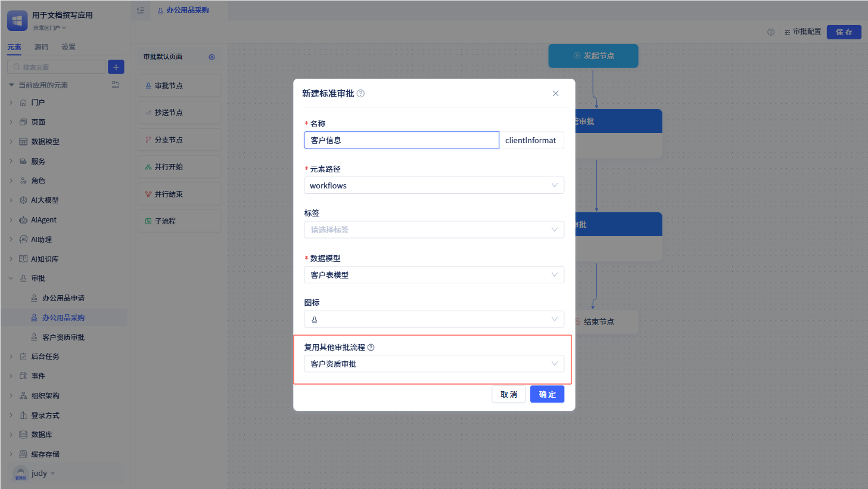This screenshot has height=489, width=868.
Task: Select the 子流程 palette item
Action: [x=179, y=221]
